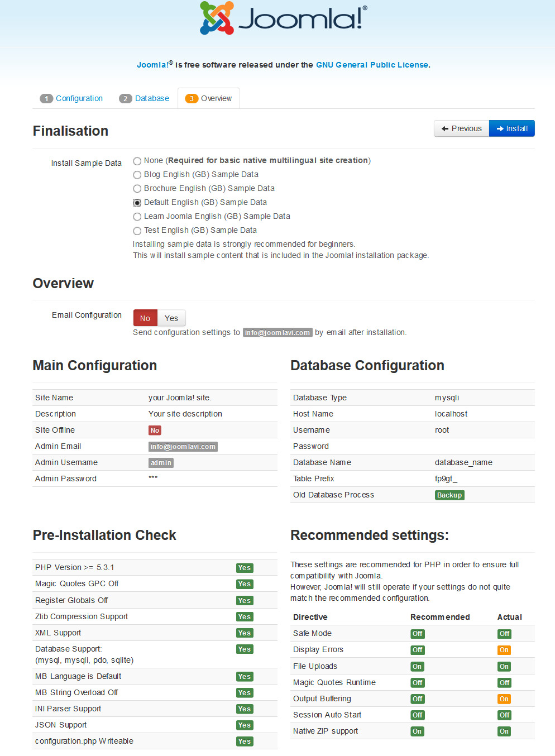This screenshot has width=555, height=756.
Task: Choose Learn Joomla English (GB) Sample Data
Action: click(x=137, y=217)
